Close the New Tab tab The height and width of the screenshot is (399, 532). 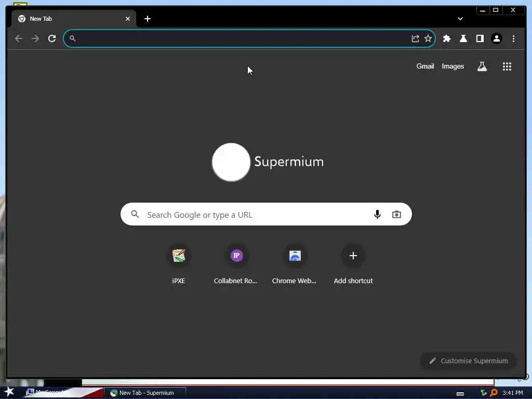128,19
